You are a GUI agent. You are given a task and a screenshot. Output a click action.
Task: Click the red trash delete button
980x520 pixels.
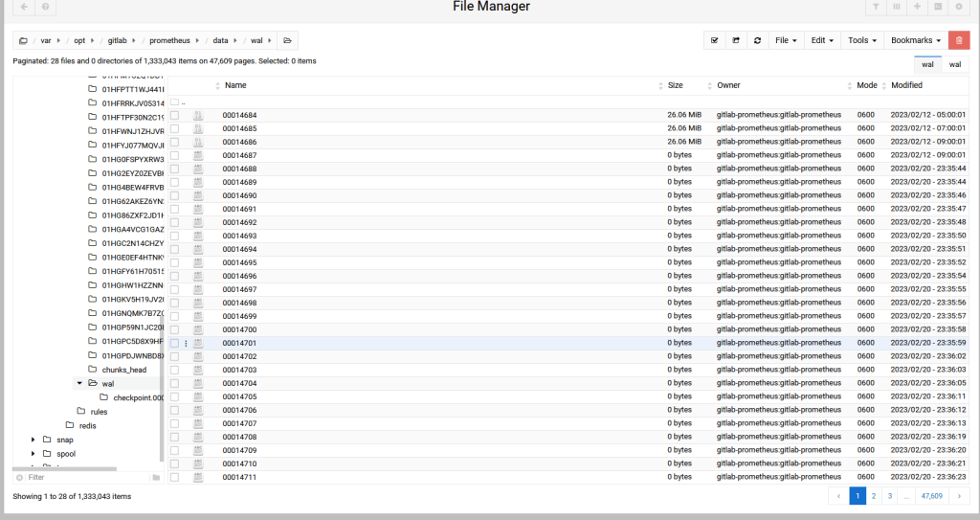(x=958, y=40)
